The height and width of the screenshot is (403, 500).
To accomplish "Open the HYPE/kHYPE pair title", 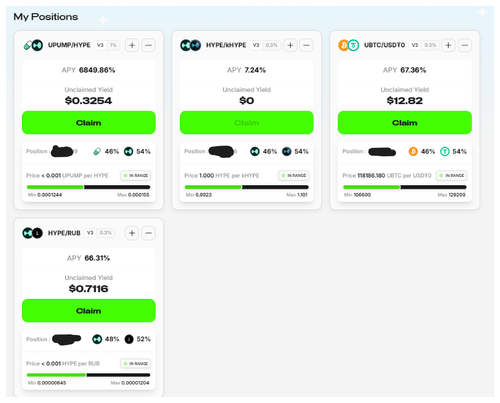I will tap(226, 45).
